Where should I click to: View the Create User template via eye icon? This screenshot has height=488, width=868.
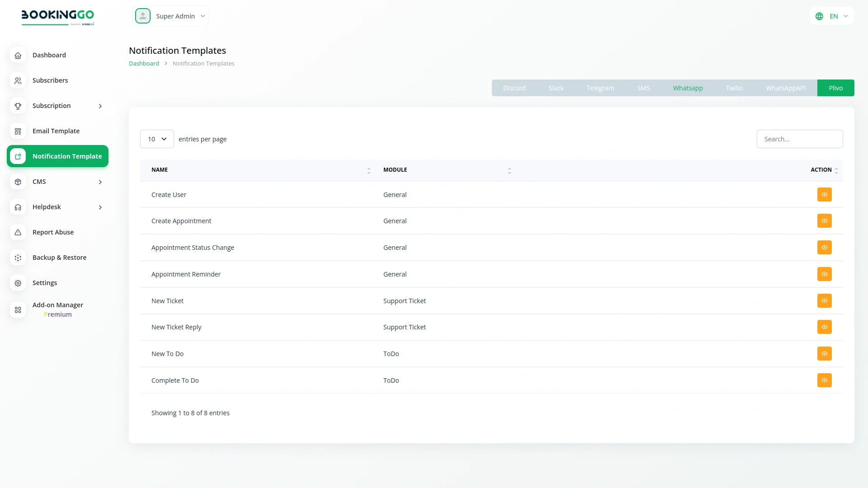pos(824,195)
